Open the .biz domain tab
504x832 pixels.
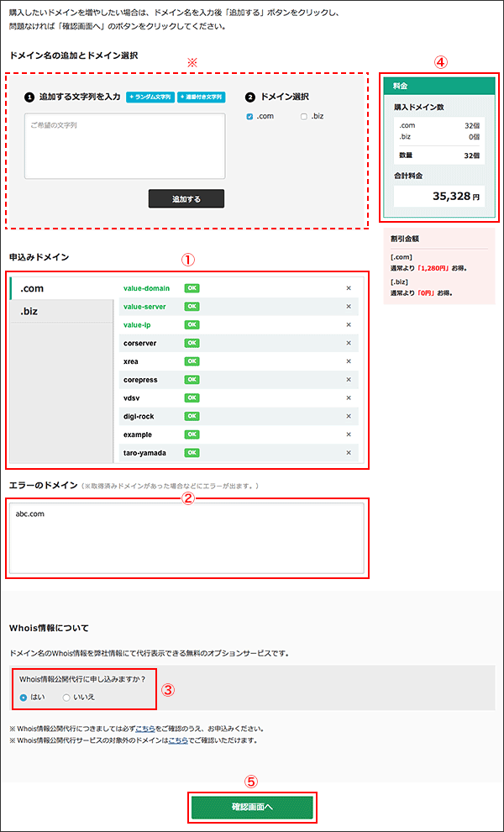point(60,312)
